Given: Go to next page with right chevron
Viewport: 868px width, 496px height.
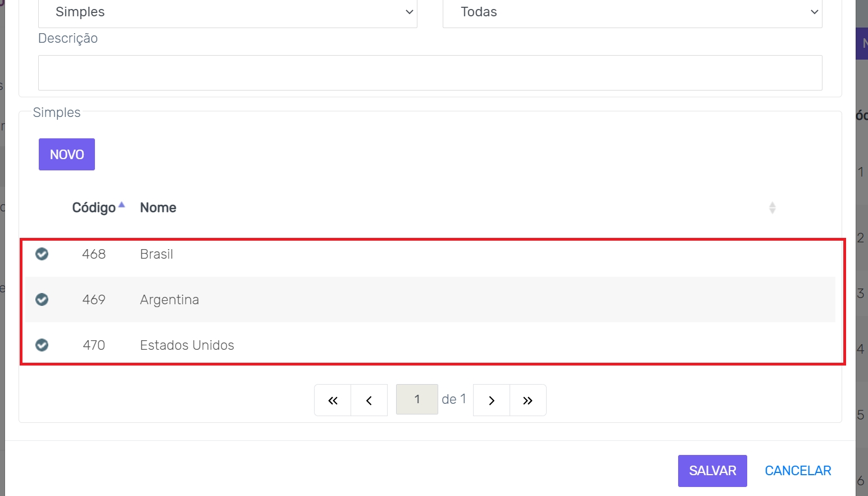Looking at the screenshot, I should pyautogui.click(x=492, y=400).
